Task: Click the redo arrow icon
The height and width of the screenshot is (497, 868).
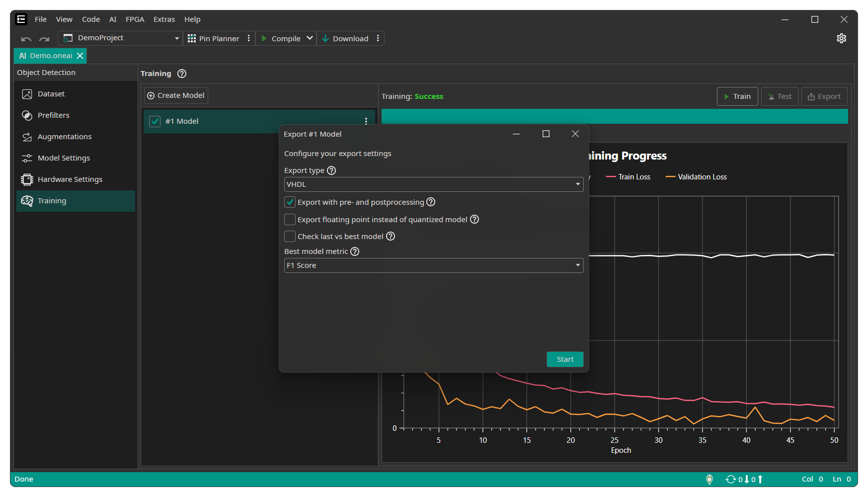Action: 44,39
